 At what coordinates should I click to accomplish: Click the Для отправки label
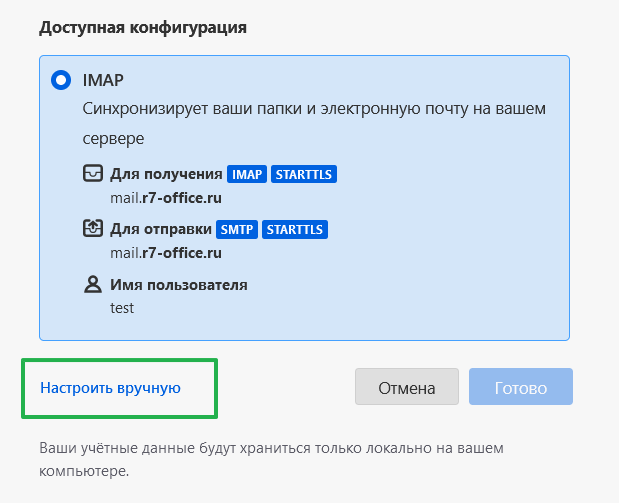pos(161,229)
